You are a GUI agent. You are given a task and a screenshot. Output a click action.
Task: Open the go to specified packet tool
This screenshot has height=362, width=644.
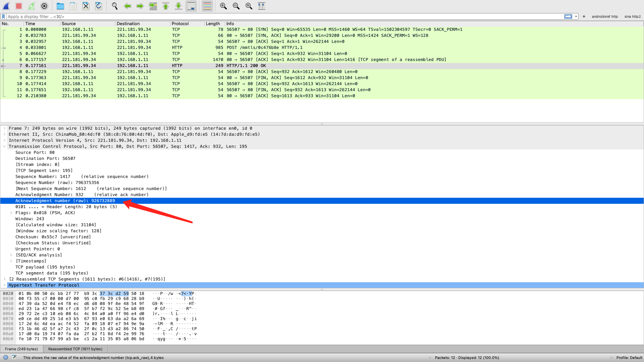pyautogui.click(x=153, y=6)
